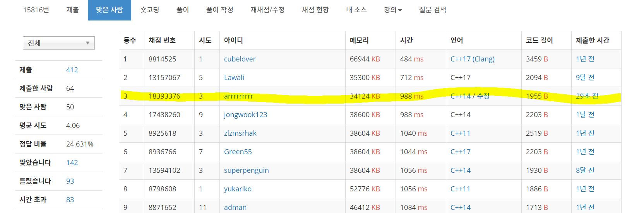View Green55's C++17 source code
Image resolution: width=644 pixels, height=213 pixels.
point(461,152)
